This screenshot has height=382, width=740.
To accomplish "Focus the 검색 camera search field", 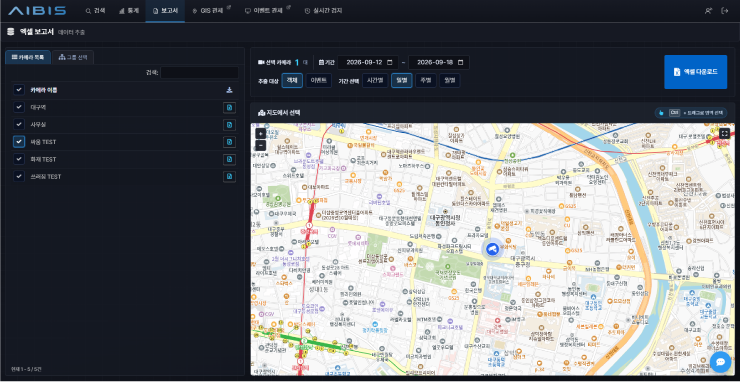I will (199, 73).
